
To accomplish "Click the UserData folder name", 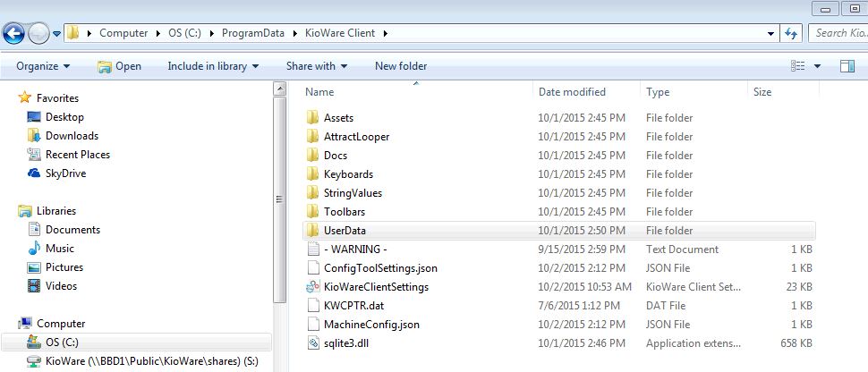I will point(345,231).
